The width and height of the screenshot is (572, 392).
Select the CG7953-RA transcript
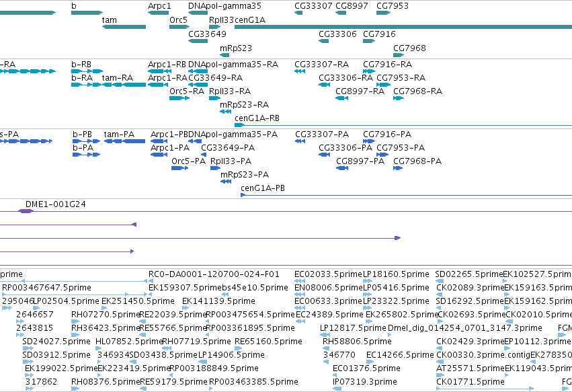pyautogui.click(x=383, y=85)
